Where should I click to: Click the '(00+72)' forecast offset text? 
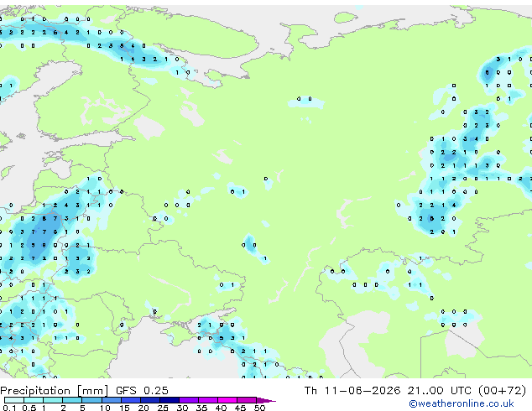(x=502, y=390)
